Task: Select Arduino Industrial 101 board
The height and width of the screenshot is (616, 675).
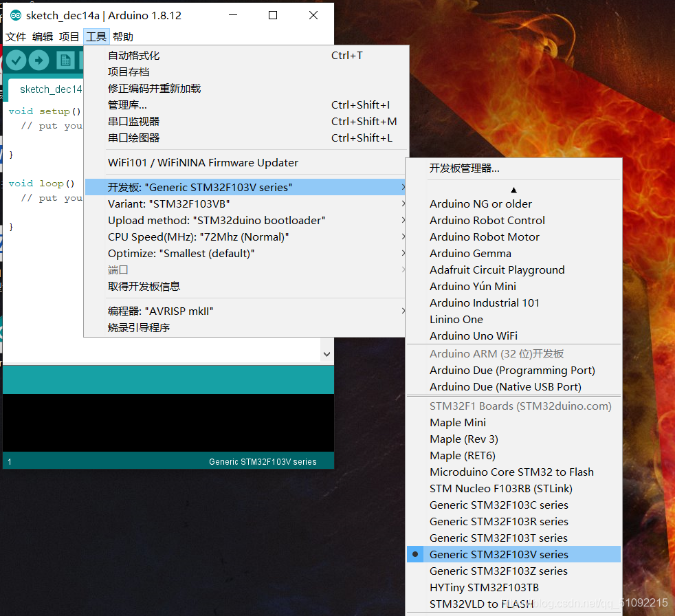Action: point(513,302)
